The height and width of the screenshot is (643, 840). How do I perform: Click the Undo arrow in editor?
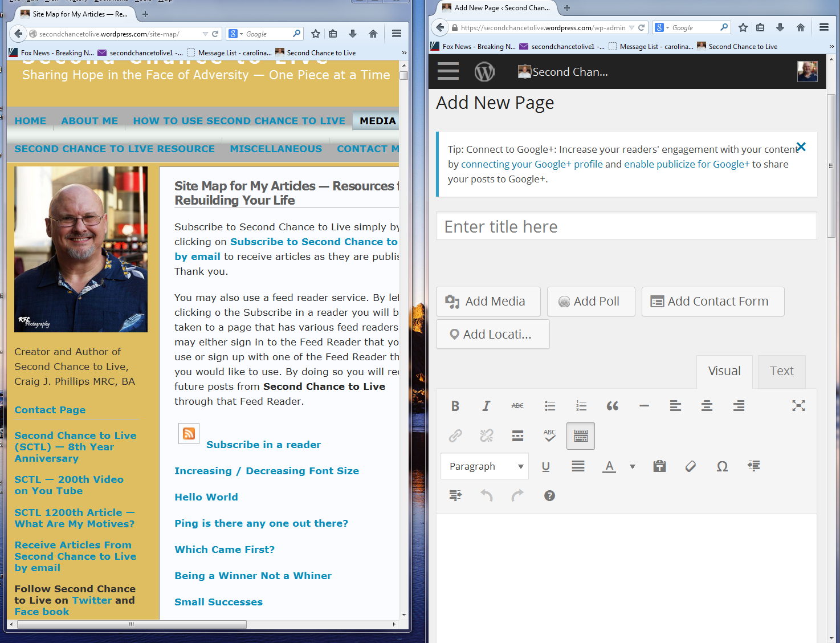click(x=486, y=496)
